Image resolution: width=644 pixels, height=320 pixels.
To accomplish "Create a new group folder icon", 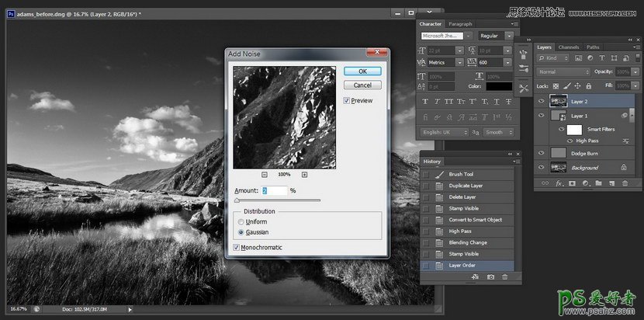I will (x=597, y=184).
